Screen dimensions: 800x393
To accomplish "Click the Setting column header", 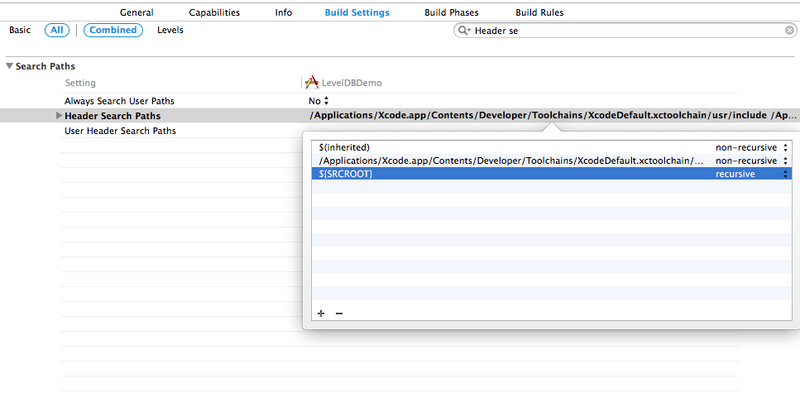I will pyautogui.click(x=80, y=83).
